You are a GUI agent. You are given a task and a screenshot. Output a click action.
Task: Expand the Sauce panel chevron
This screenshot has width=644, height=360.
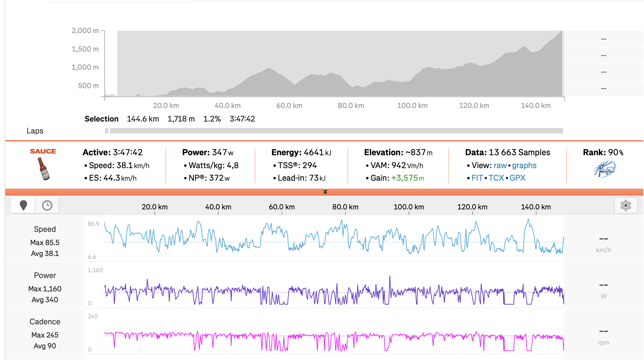pyautogui.click(x=325, y=192)
